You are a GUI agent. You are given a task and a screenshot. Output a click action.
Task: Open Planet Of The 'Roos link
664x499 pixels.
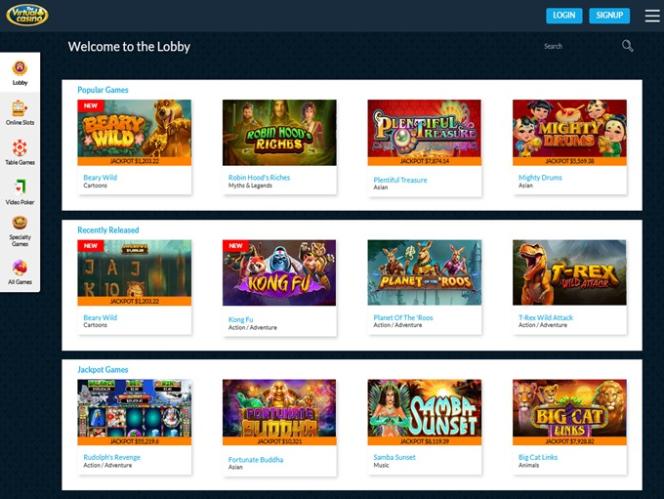pyautogui.click(x=403, y=317)
